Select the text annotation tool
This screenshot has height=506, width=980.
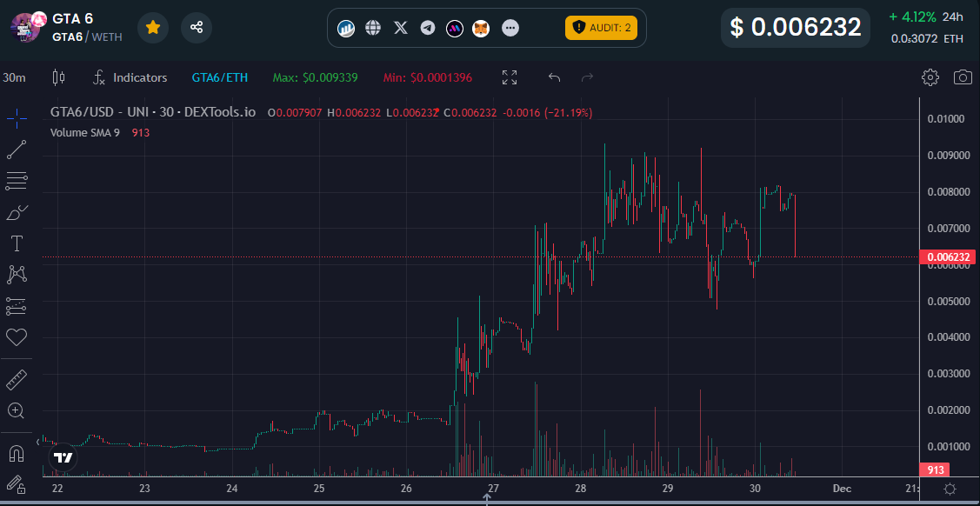17,243
